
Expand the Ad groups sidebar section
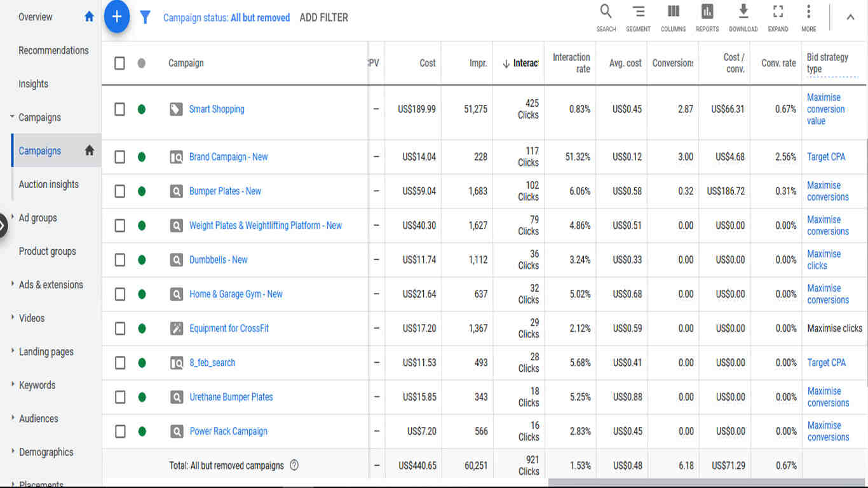coord(12,217)
